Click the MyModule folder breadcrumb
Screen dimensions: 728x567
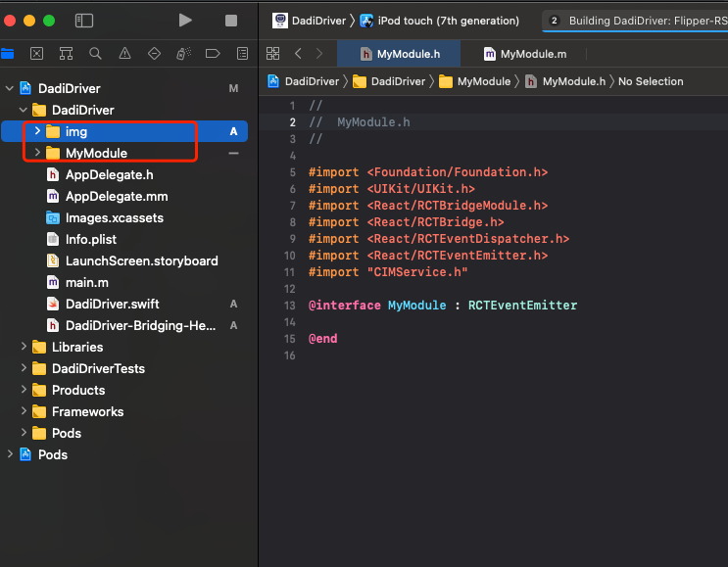click(x=474, y=81)
